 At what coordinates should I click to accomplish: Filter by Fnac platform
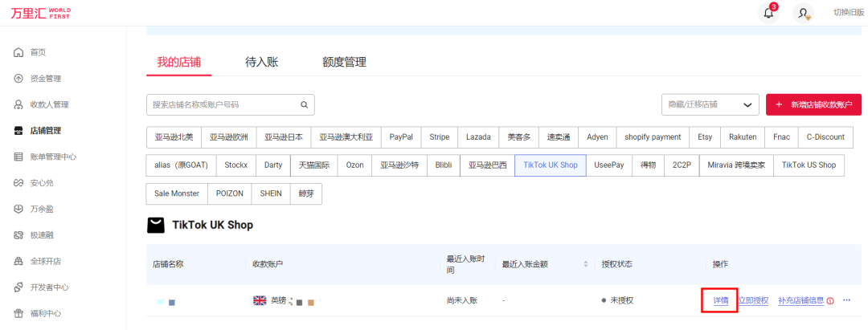[x=782, y=137]
